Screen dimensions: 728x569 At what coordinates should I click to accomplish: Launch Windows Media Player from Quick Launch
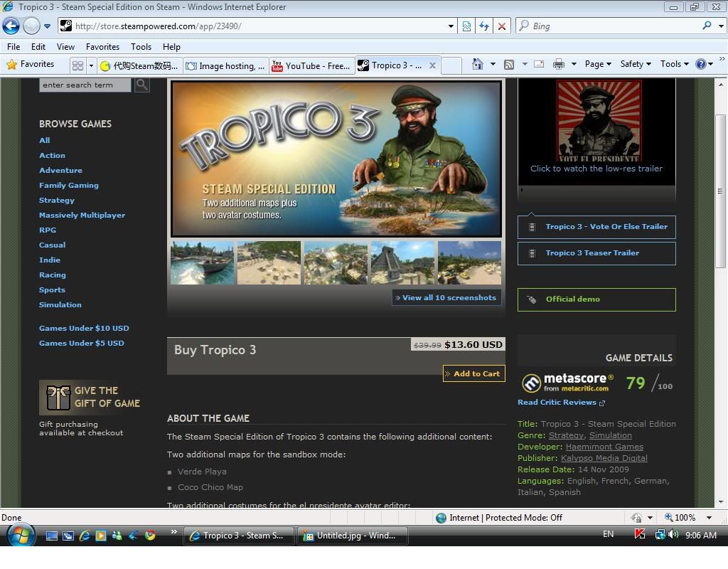point(101,536)
